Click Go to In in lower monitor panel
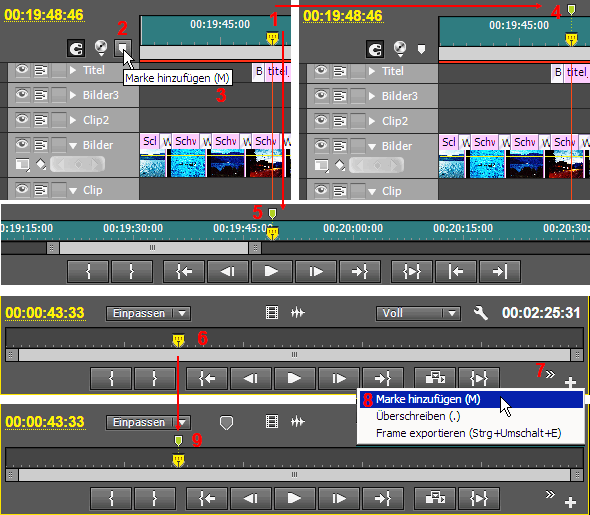The height and width of the screenshot is (515, 590). point(207,498)
